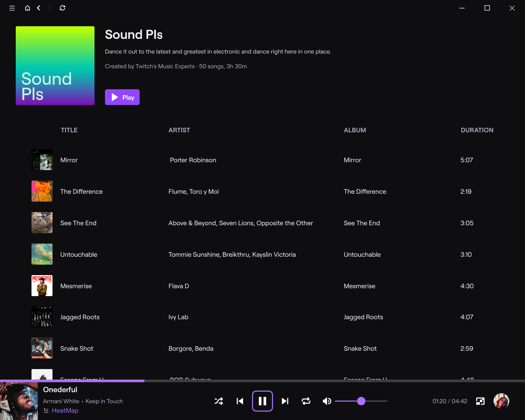Viewport: 525px width, 420px height.
Task: Skip to the next track
Action: [x=285, y=401]
